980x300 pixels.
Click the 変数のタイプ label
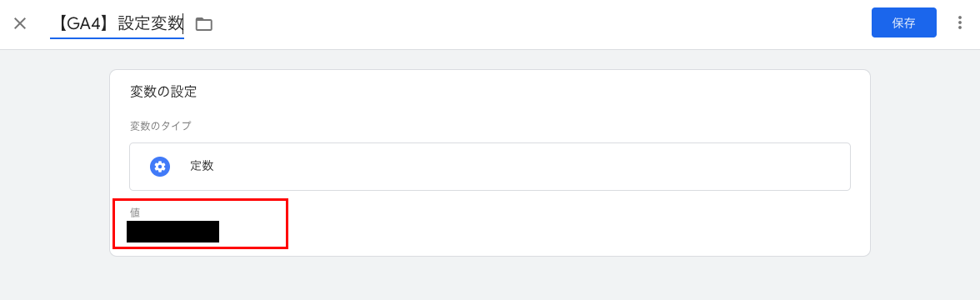(161, 126)
